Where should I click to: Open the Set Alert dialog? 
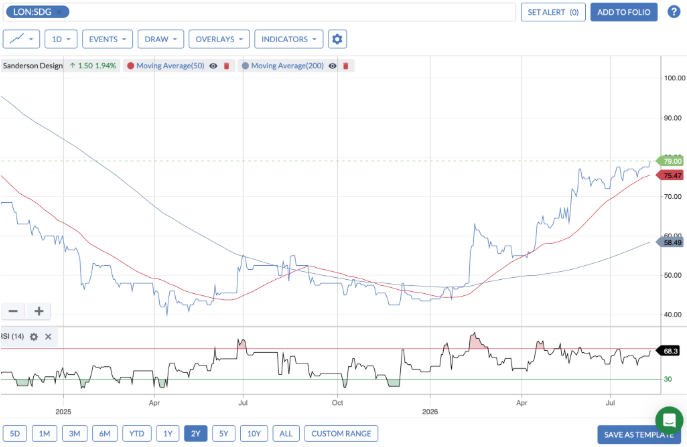(x=553, y=12)
